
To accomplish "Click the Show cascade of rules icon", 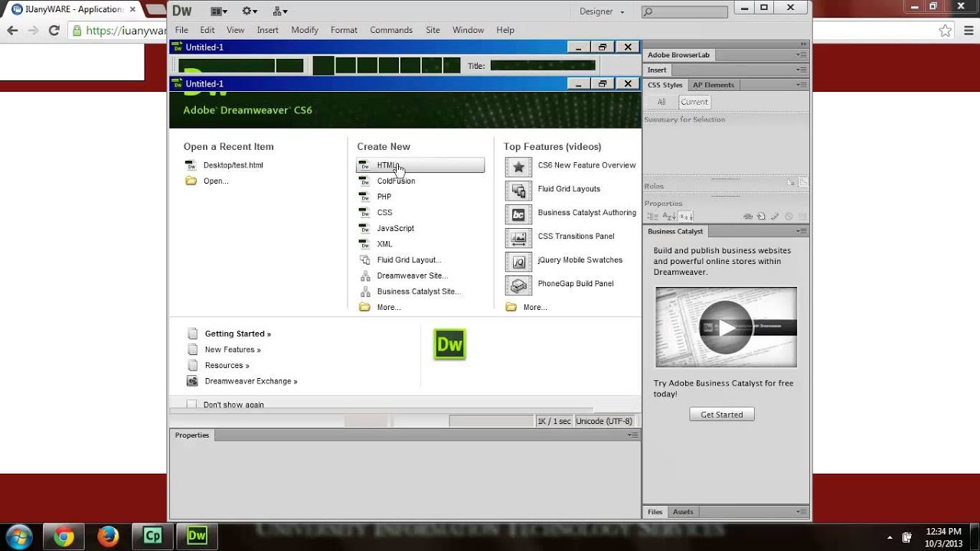I will click(803, 182).
